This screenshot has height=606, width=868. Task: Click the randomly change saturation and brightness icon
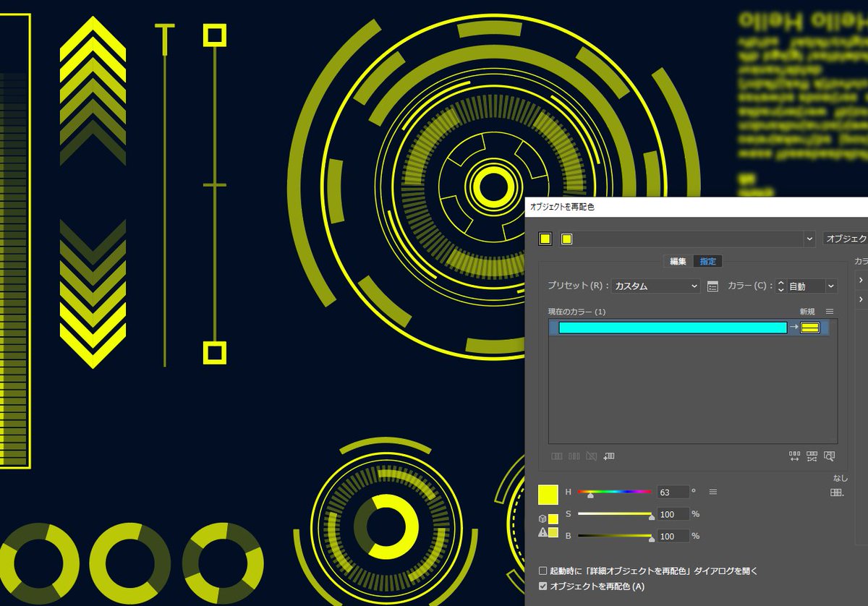click(x=812, y=456)
